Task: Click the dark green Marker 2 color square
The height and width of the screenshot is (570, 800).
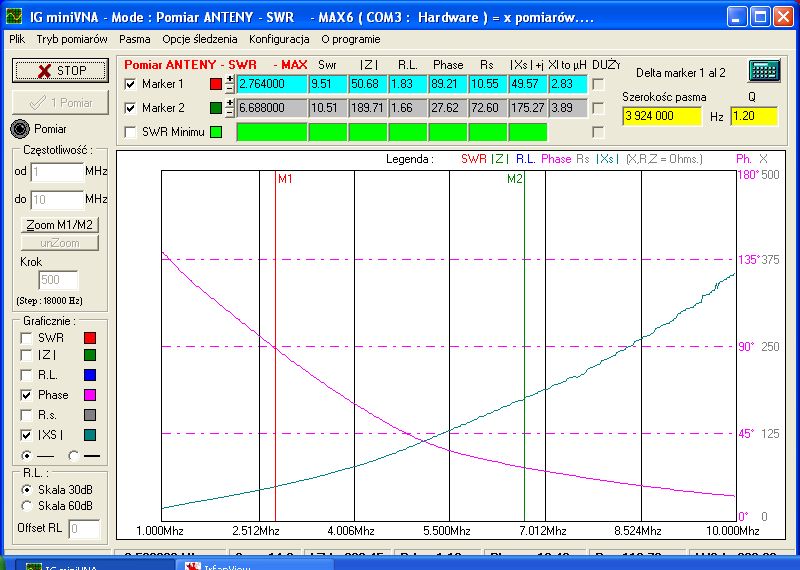Action: click(x=216, y=108)
